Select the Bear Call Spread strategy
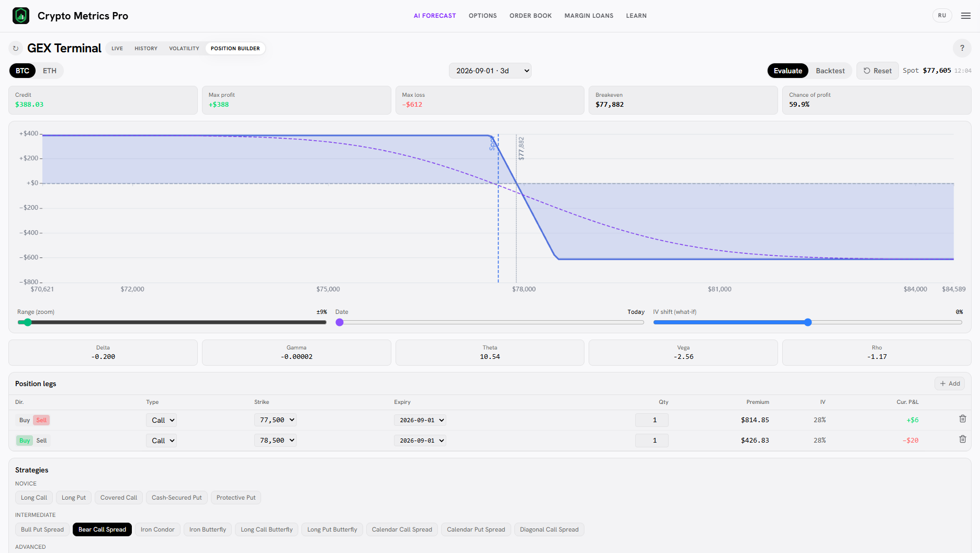Viewport: 980px width, 553px height. [102, 529]
